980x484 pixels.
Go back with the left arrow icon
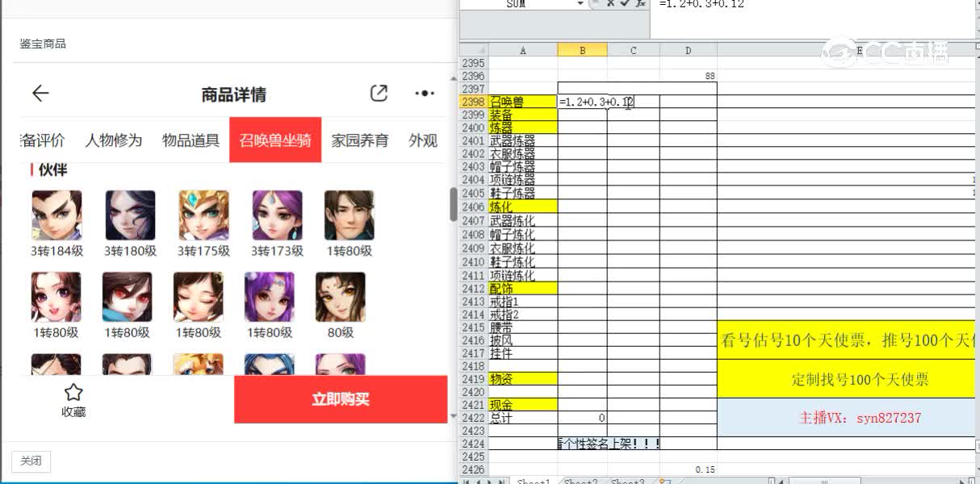point(40,94)
